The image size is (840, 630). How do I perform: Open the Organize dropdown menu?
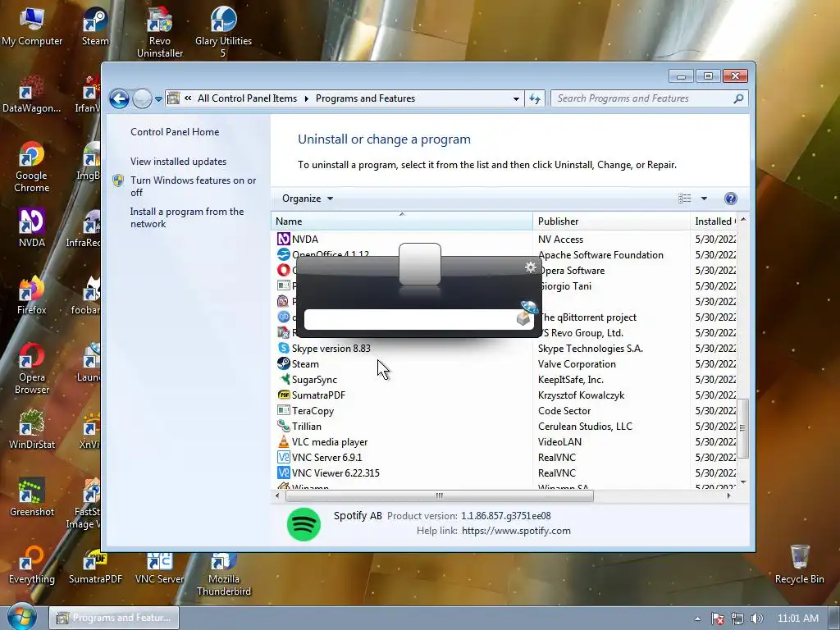(308, 199)
